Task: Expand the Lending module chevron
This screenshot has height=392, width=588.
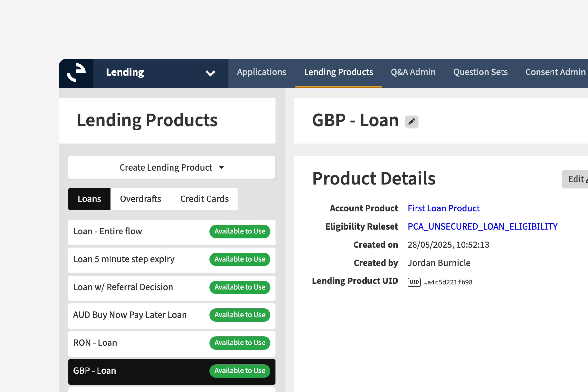Action: coord(210,73)
